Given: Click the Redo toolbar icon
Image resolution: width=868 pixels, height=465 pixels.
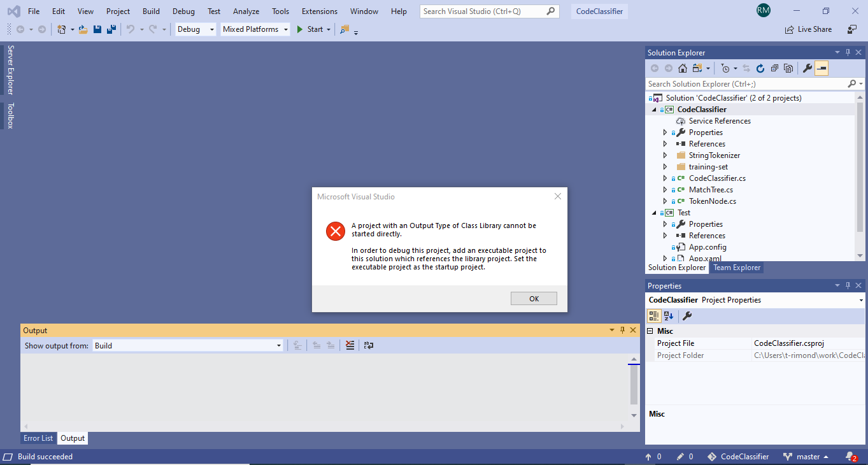Looking at the screenshot, I should (x=153, y=29).
